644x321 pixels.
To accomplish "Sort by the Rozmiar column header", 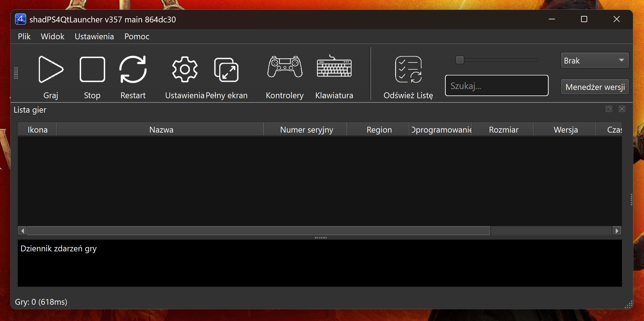I will pos(503,130).
